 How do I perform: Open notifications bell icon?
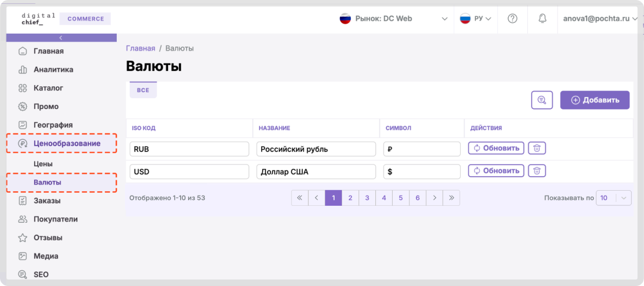coord(542,18)
